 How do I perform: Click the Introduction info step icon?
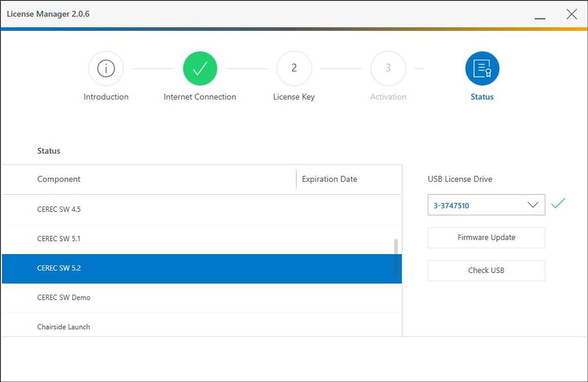tap(106, 69)
